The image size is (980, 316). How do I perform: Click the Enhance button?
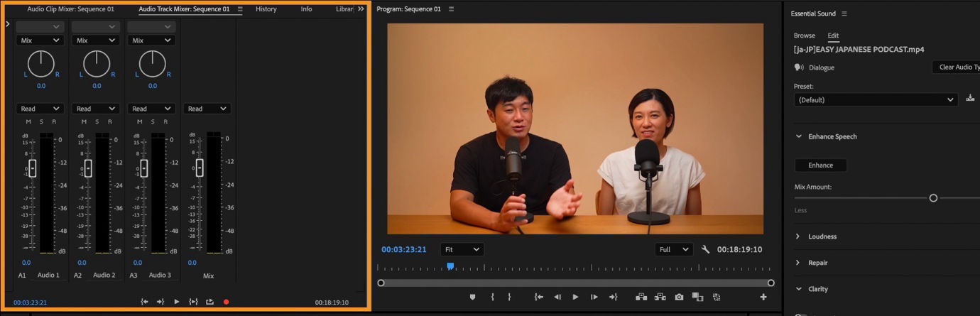coord(820,165)
